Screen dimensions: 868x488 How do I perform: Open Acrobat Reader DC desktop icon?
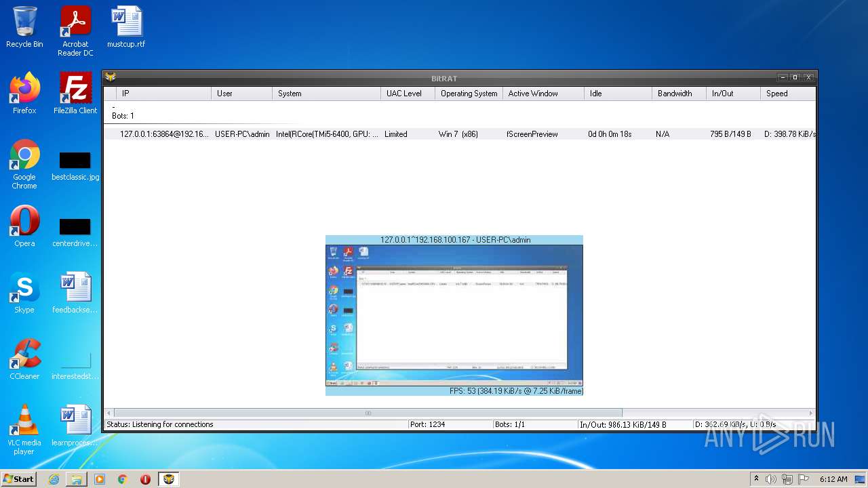pos(75,31)
